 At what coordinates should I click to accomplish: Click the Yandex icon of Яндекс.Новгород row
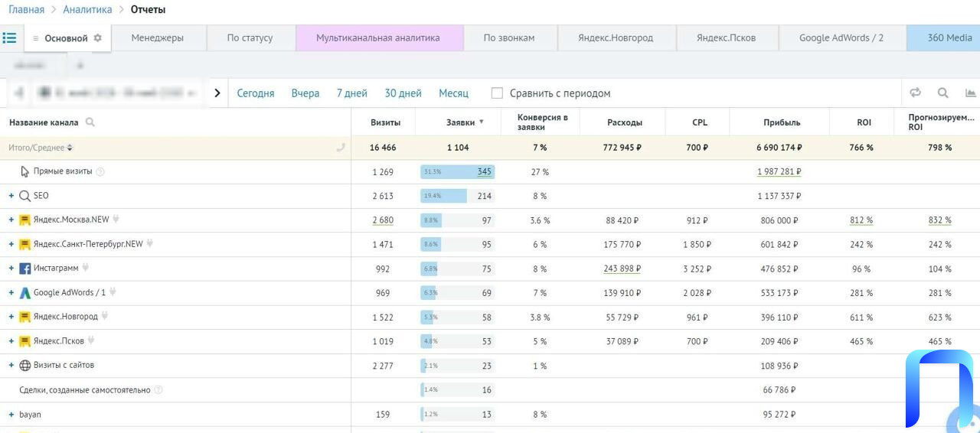click(24, 317)
